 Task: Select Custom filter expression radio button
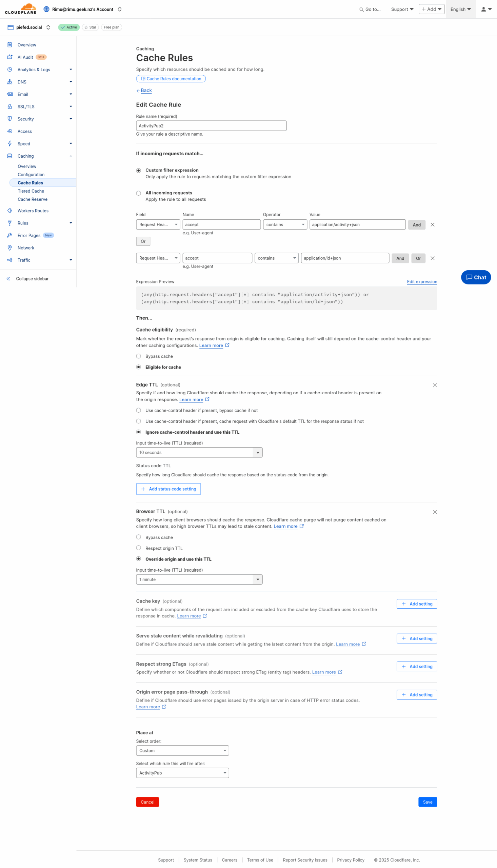[139, 170]
